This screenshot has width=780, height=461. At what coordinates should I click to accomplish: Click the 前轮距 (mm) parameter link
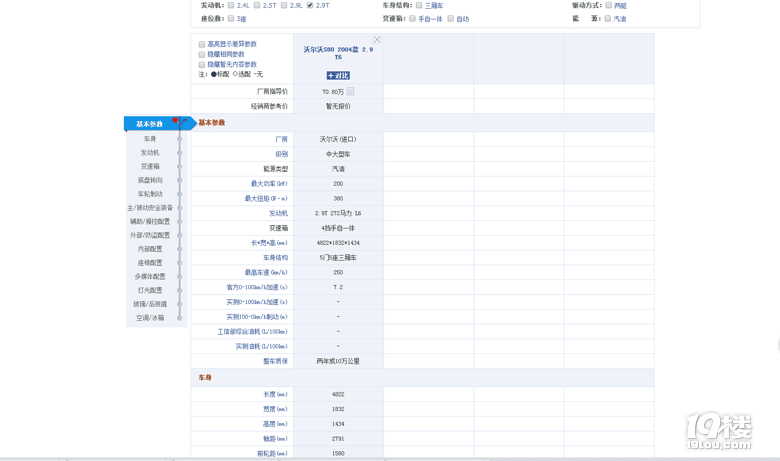(273, 454)
